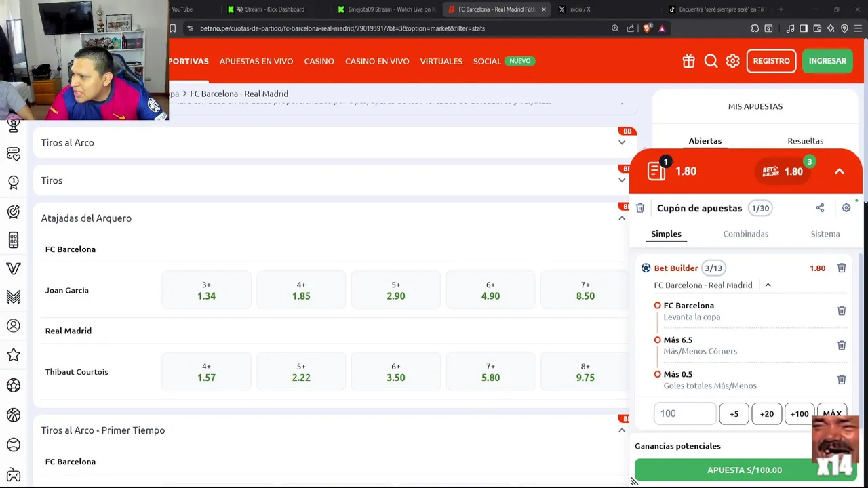Collapse the Atajadas del Arquero market
The width and height of the screenshot is (868, 488).
(x=622, y=218)
